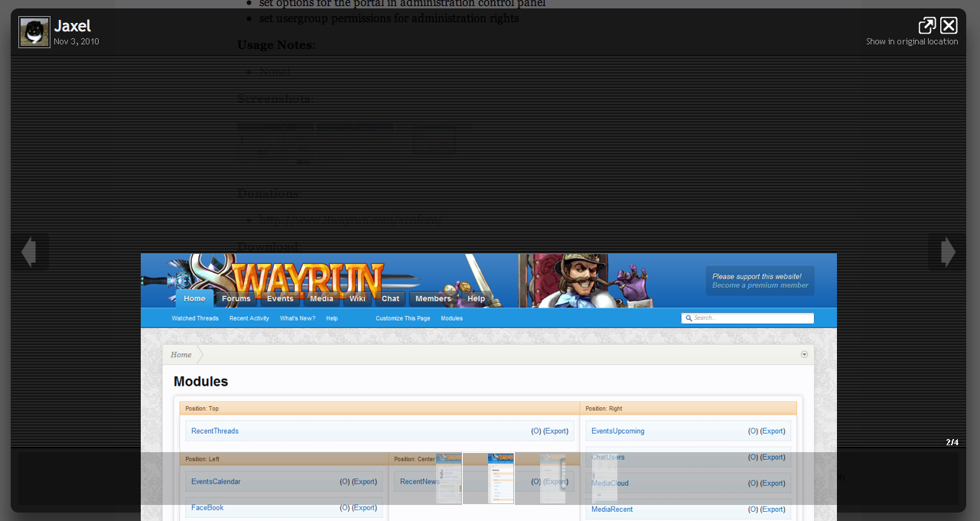Open the EventsUpcoming module settings (O)
This screenshot has height=521, width=980.
click(x=753, y=431)
